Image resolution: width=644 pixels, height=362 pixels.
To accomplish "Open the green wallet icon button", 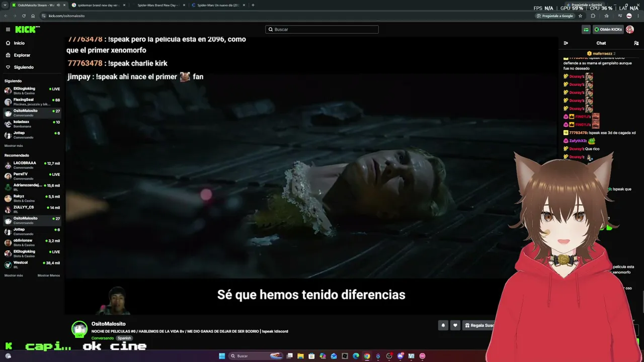I will click(x=586, y=30).
